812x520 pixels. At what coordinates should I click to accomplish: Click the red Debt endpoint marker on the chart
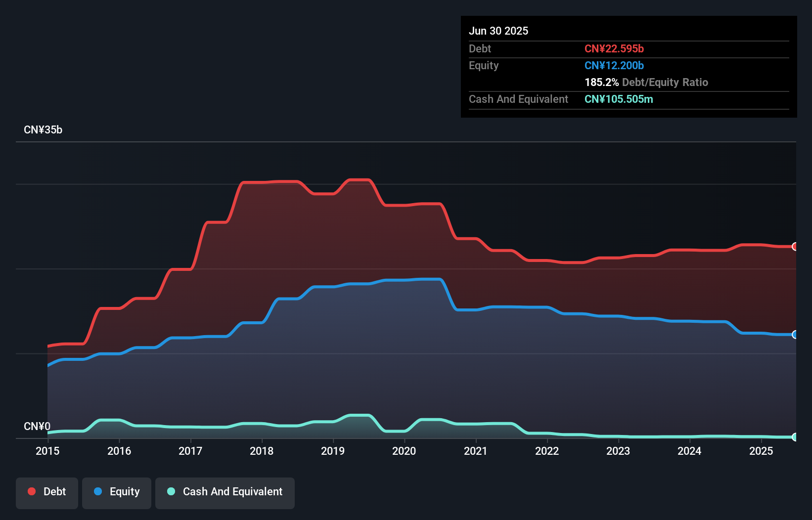click(x=795, y=246)
